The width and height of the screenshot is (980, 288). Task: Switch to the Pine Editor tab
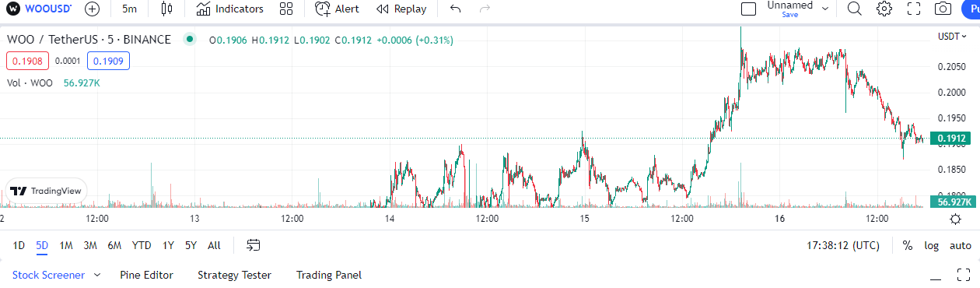click(146, 275)
